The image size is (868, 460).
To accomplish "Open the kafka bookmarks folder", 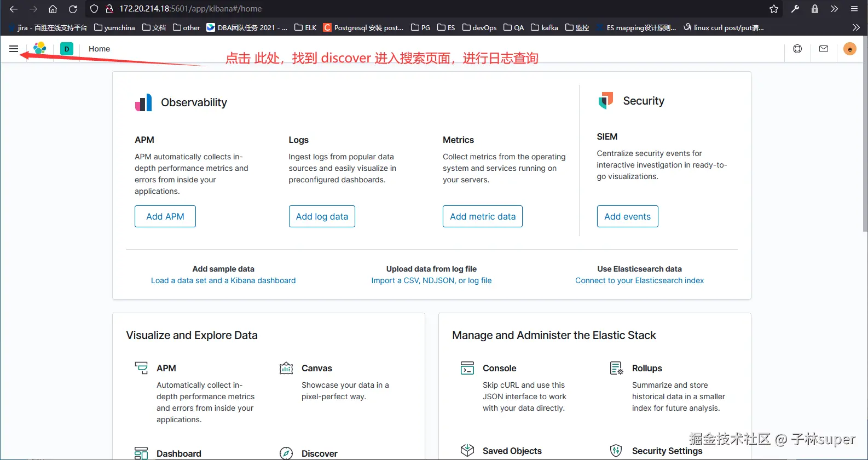I will click(545, 27).
